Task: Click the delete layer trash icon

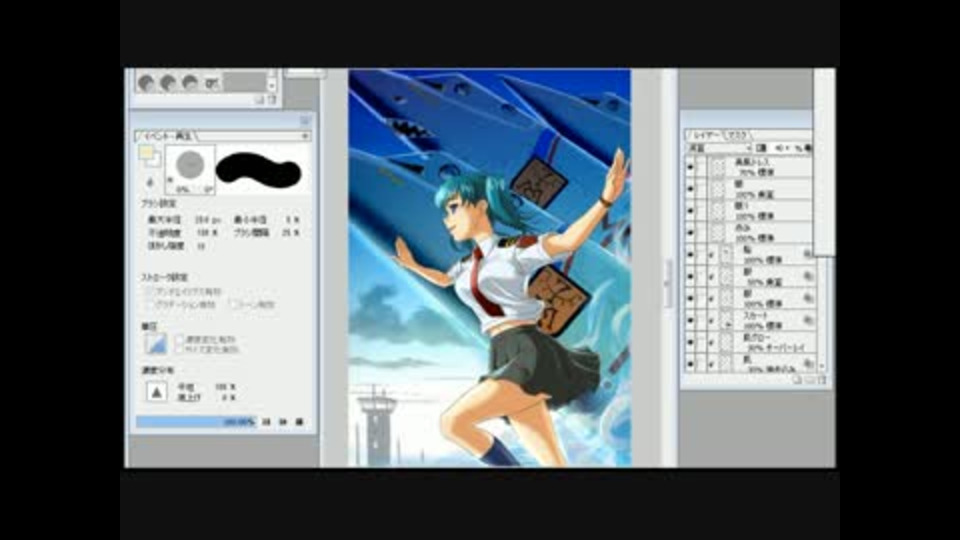Action: click(822, 380)
